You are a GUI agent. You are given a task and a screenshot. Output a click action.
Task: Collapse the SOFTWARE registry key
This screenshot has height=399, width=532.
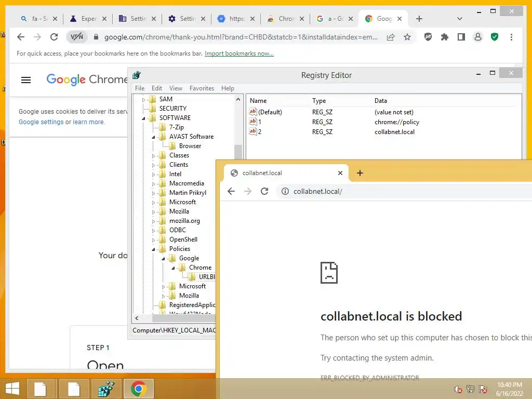(x=143, y=118)
